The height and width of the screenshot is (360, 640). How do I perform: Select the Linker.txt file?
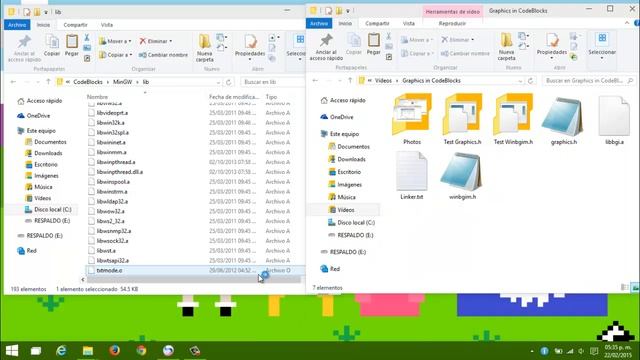[x=412, y=176]
